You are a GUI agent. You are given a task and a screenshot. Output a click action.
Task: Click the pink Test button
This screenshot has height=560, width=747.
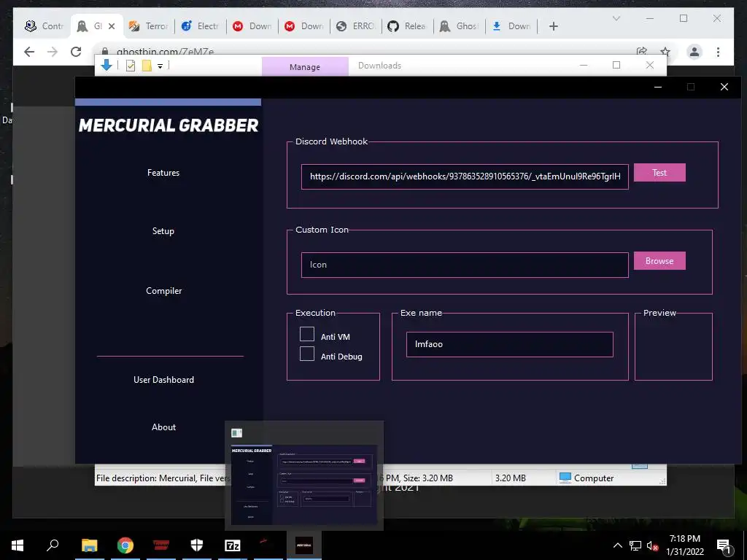[659, 172]
